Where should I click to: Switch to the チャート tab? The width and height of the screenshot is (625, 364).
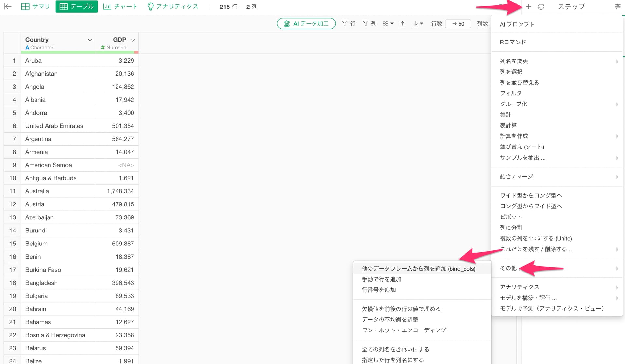point(120,7)
